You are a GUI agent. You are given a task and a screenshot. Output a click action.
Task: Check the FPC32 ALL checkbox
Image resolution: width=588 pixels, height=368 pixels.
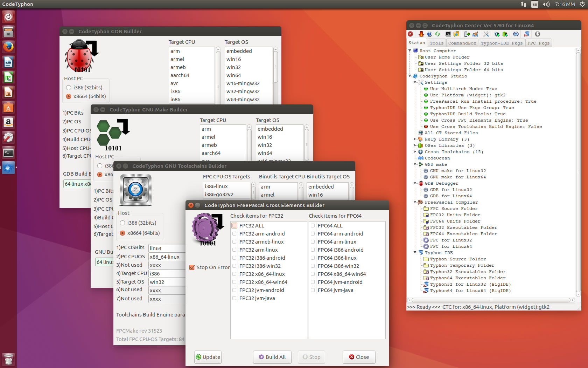(x=234, y=226)
